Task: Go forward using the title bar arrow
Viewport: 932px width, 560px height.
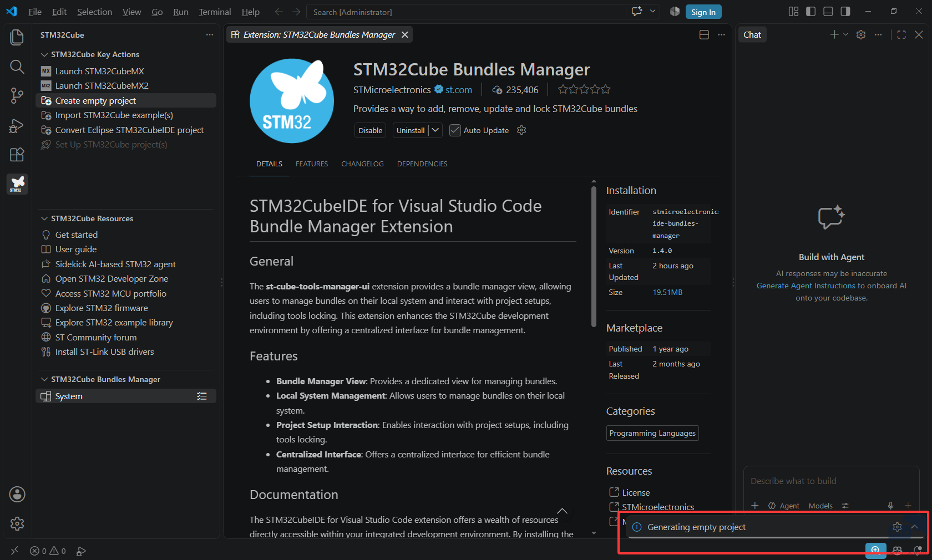Action: (296, 12)
